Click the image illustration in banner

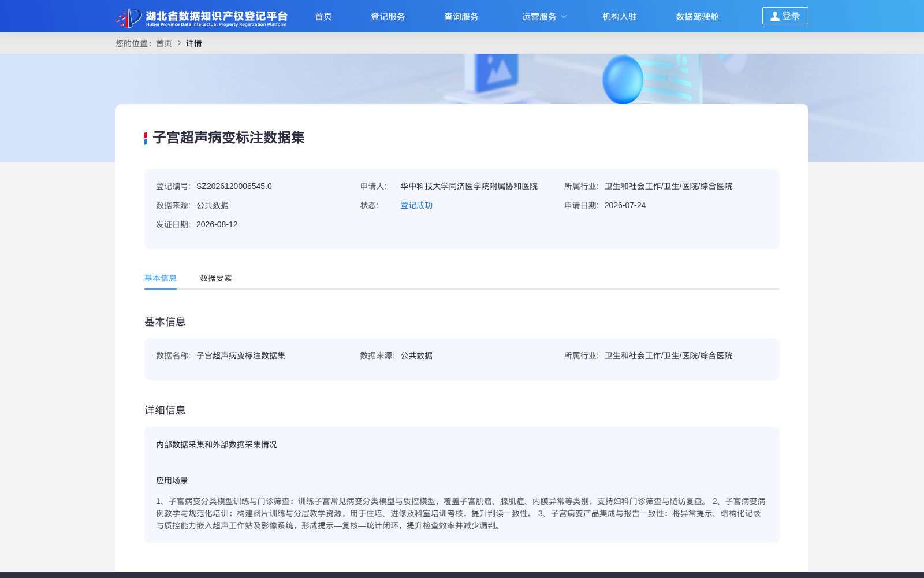click(x=498, y=72)
